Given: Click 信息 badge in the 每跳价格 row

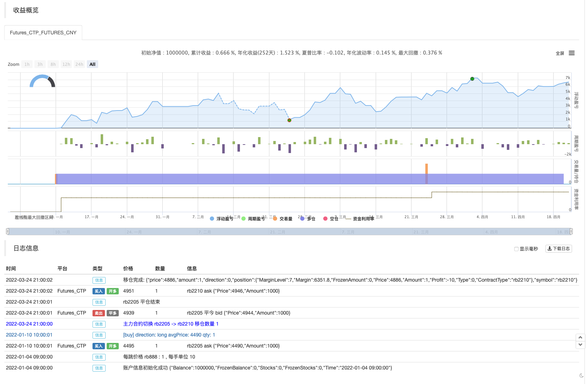Looking at the screenshot, I should coord(99,357).
